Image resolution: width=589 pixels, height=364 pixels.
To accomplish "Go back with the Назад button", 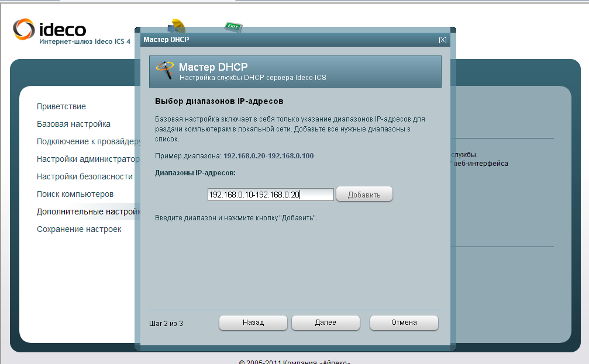I will [x=253, y=323].
